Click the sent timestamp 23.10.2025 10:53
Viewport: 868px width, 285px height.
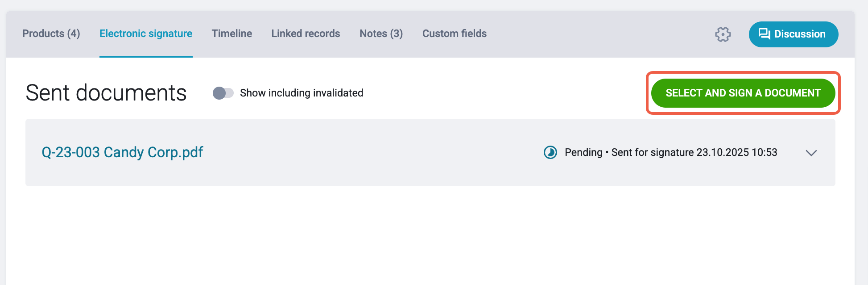[x=737, y=152]
